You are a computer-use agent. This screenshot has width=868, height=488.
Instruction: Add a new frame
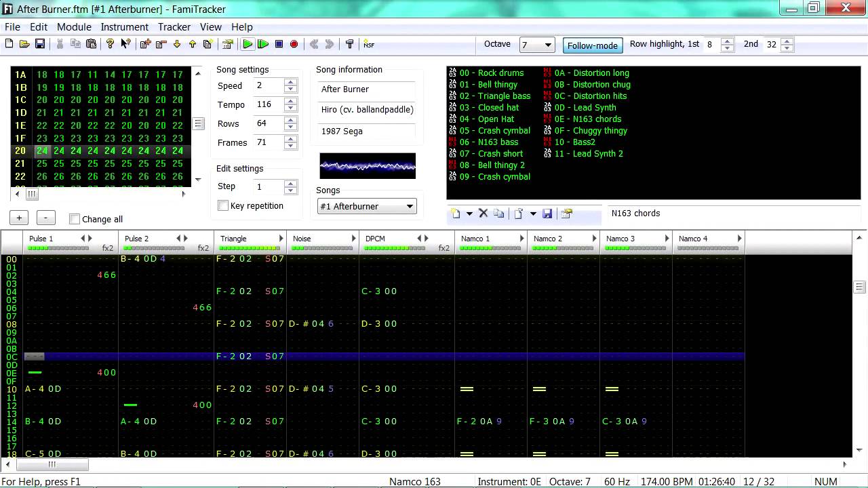145,44
